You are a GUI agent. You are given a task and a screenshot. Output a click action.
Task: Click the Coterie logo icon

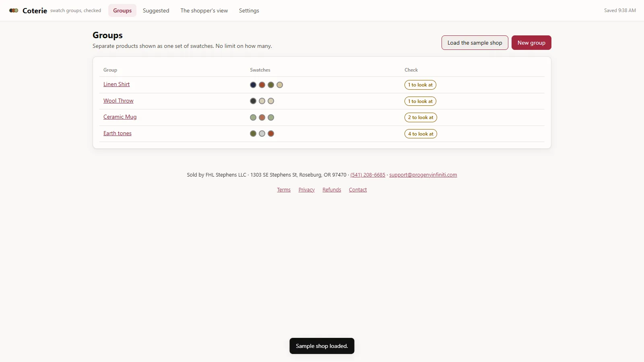click(x=14, y=10)
